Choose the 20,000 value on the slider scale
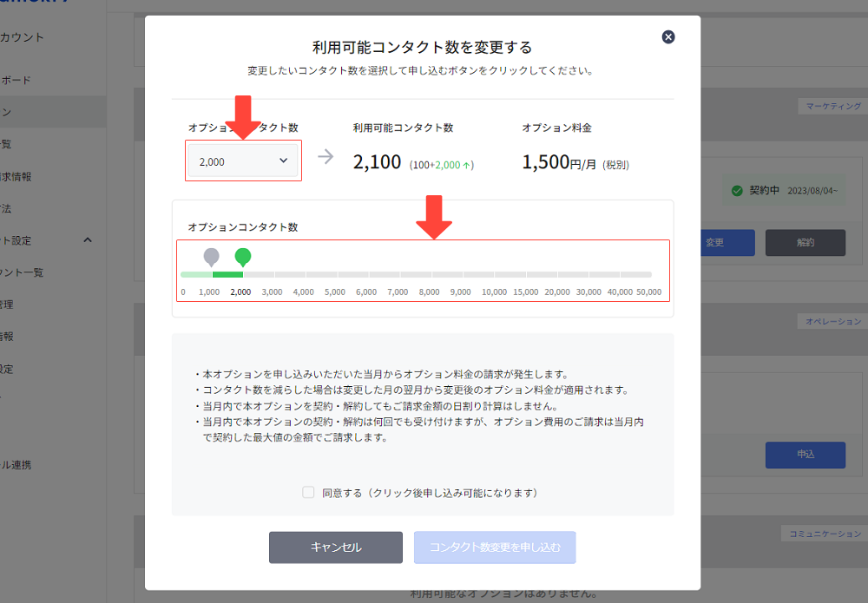868x603 pixels. coord(557,292)
